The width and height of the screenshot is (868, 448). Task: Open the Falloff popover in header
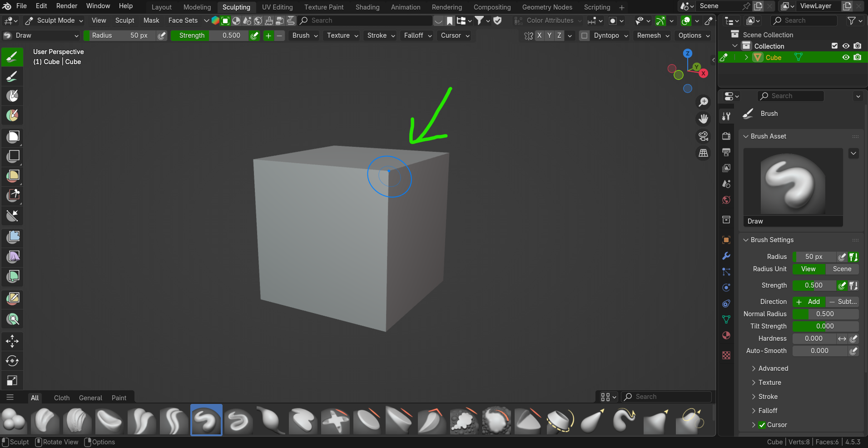(418, 35)
